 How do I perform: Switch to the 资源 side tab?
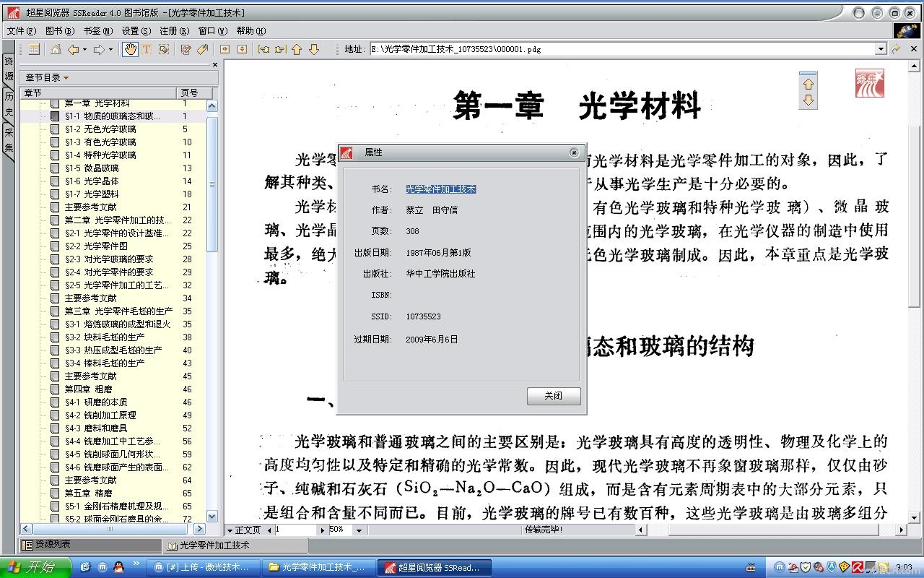coord(9,69)
